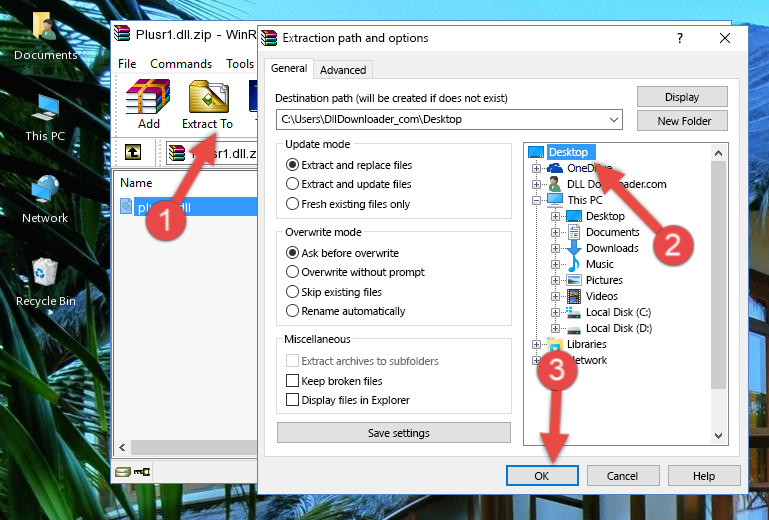This screenshot has height=520, width=769.
Task: Click Pictures icon in folder tree
Action: (x=573, y=281)
